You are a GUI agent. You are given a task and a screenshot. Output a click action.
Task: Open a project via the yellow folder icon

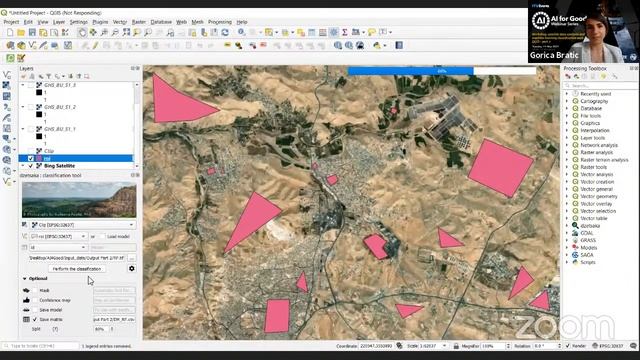pyautogui.click(x=21, y=32)
